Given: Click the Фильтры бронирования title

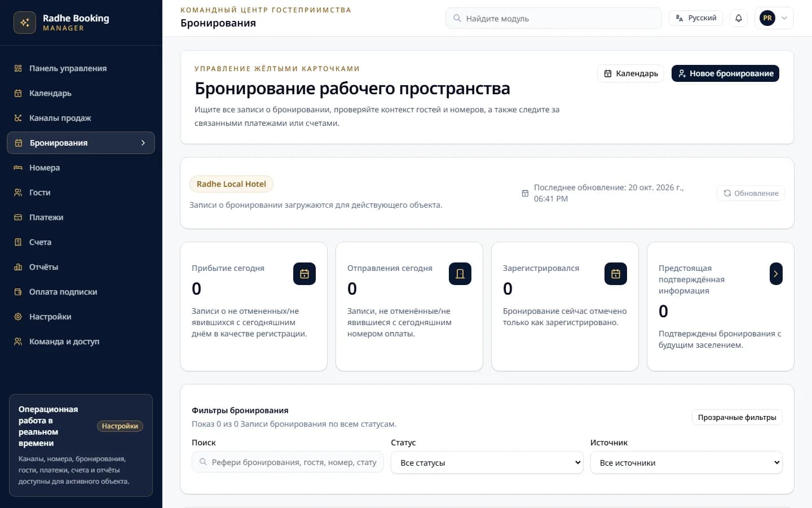Looking at the screenshot, I should pyautogui.click(x=240, y=410).
